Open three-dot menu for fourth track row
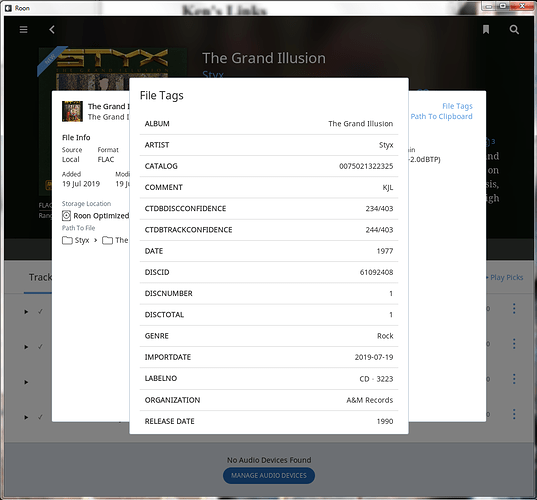The height and width of the screenshot is (500, 537). click(514, 414)
